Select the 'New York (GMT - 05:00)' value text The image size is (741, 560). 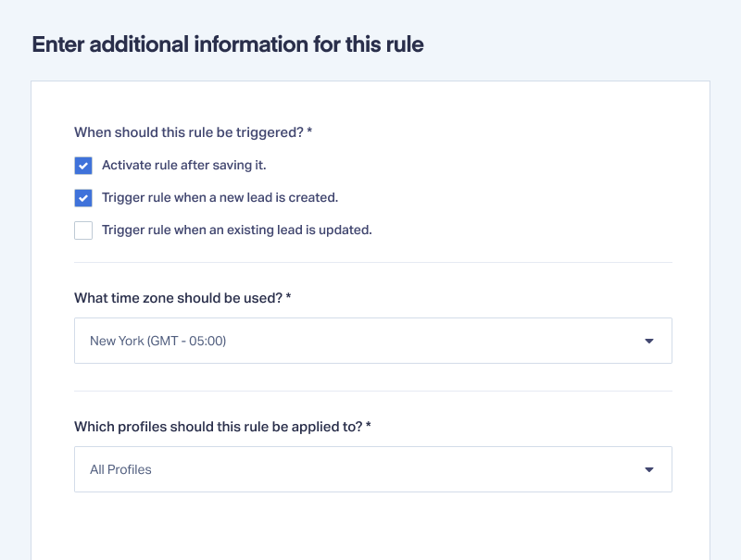pyautogui.click(x=157, y=341)
